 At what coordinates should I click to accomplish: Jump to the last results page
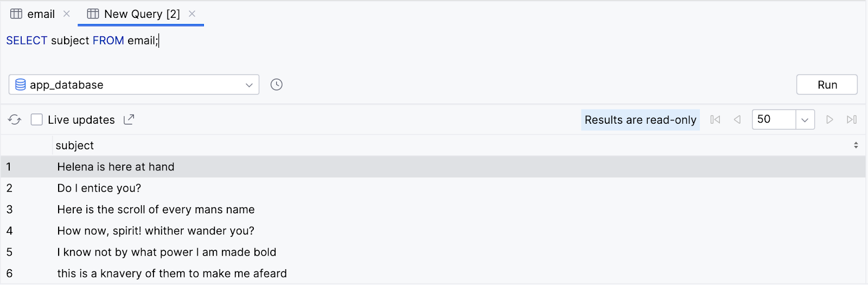click(852, 120)
